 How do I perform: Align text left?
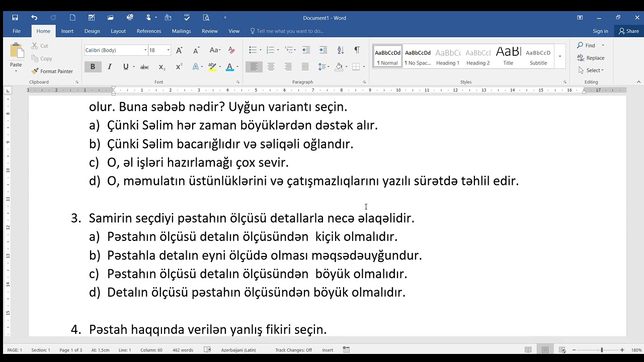[254, 67]
